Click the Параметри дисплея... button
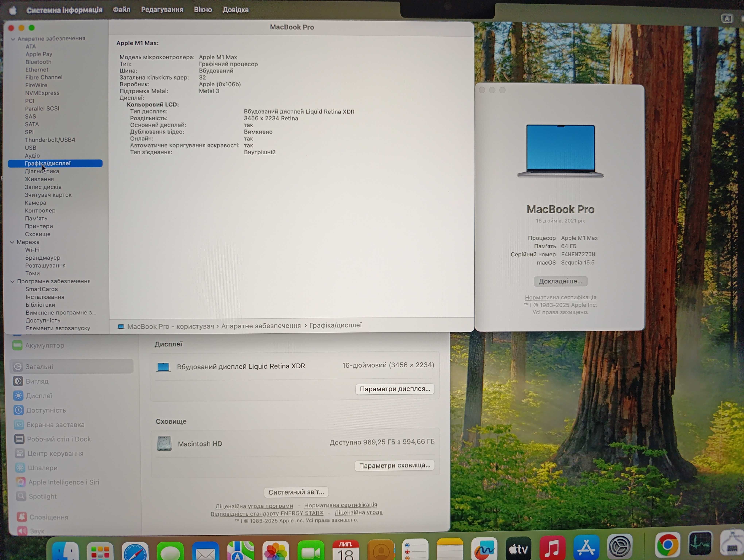The width and height of the screenshot is (744, 560). [x=395, y=389]
